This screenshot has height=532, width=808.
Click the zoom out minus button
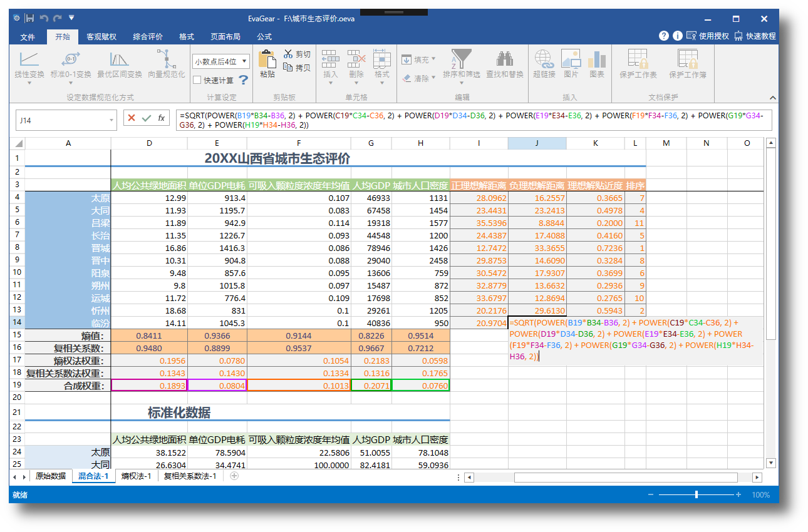click(x=651, y=494)
